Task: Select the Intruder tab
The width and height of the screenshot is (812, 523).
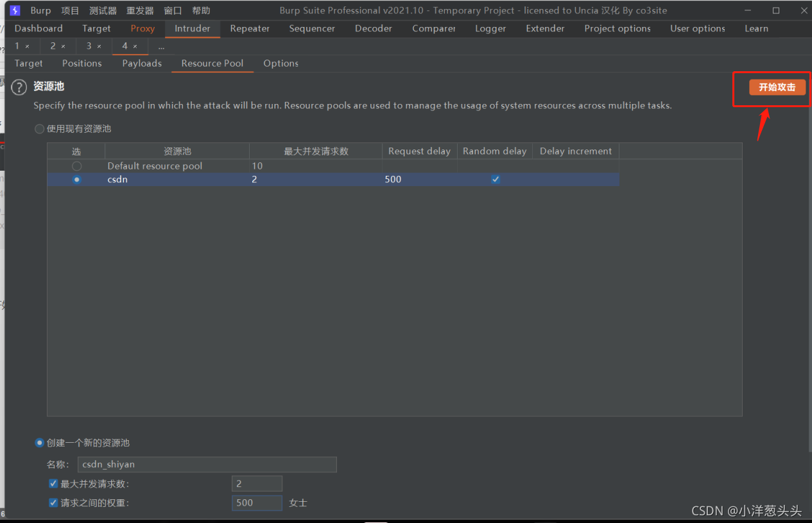Action: pos(193,28)
